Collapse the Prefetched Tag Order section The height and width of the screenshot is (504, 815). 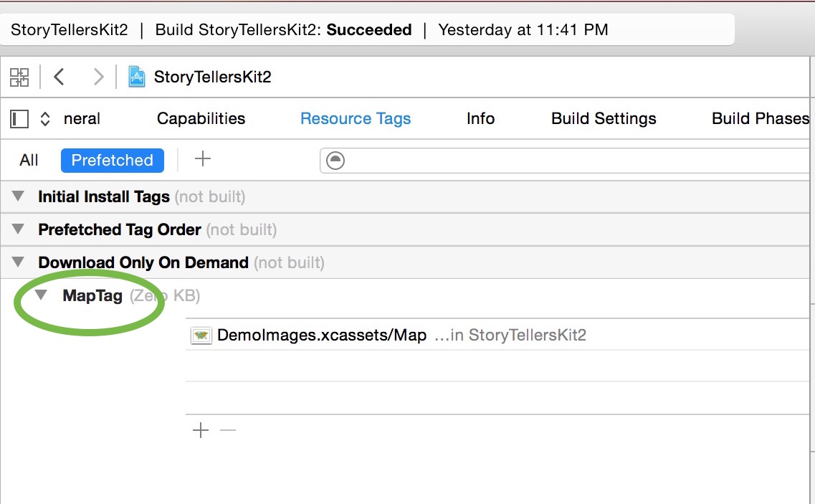pos(18,229)
